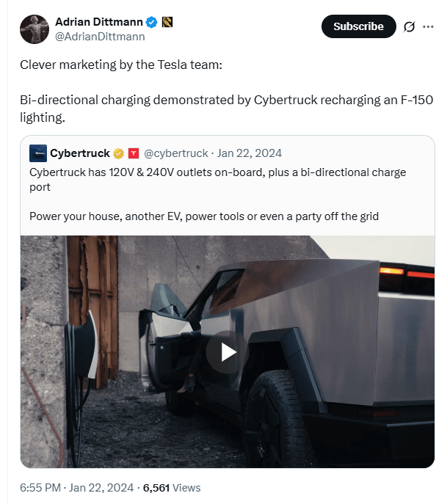
Task: Open the quoted tweet's Jan 22, 2024 date
Action: [x=250, y=153]
